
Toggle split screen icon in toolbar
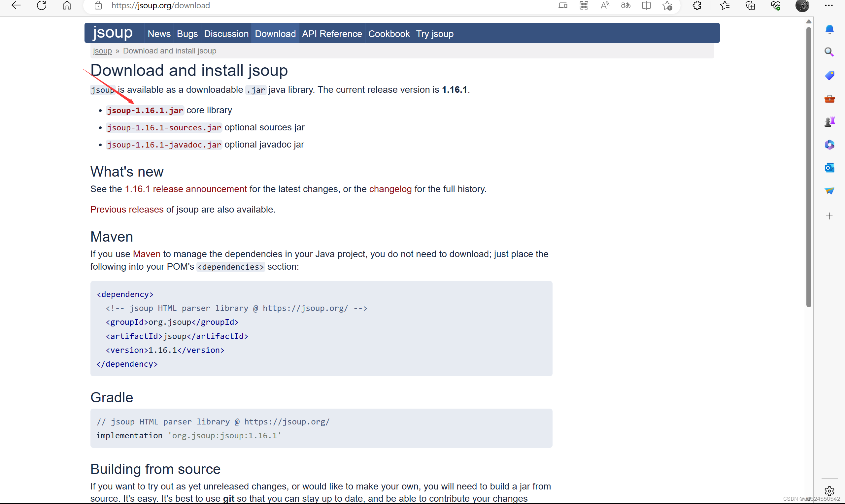pyautogui.click(x=646, y=5)
